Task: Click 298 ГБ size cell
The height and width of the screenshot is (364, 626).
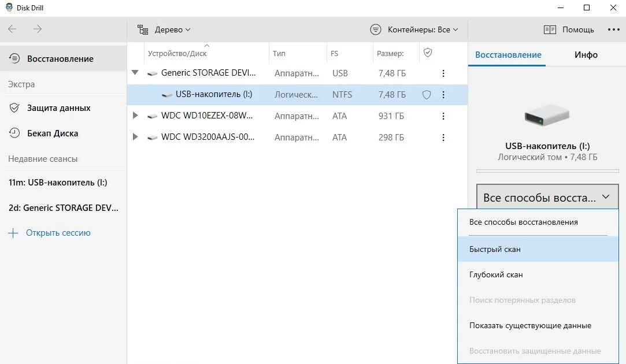Action: tap(391, 138)
